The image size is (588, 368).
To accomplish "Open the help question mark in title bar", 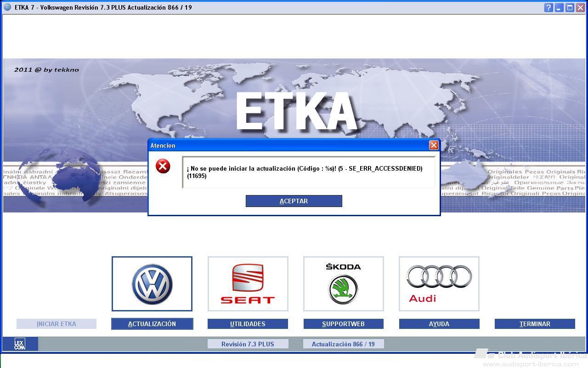I will (548, 7).
